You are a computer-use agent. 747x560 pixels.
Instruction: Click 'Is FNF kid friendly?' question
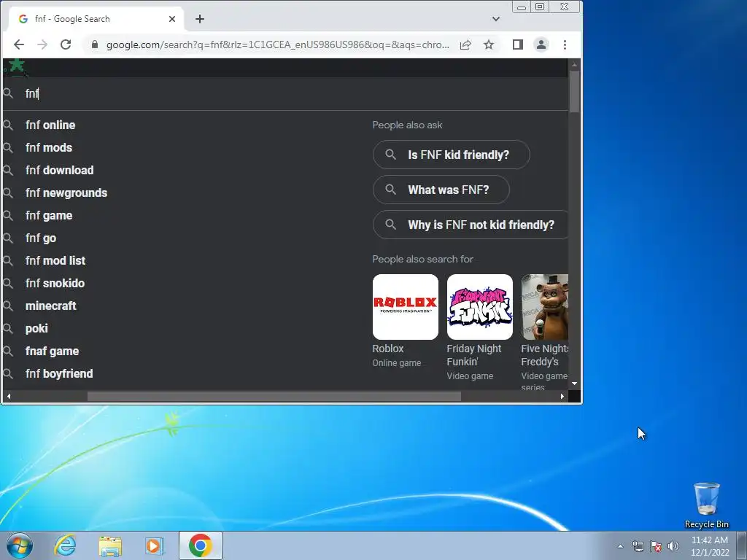pyautogui.click(x=451, y=155)
